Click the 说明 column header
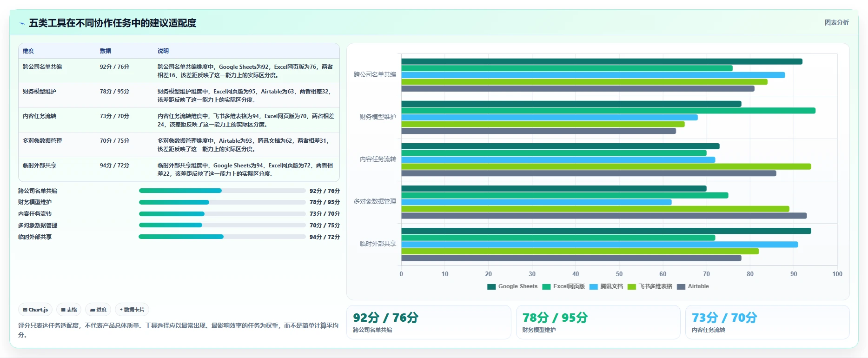Screen dimensions: 868x358 tap(163, 51)
